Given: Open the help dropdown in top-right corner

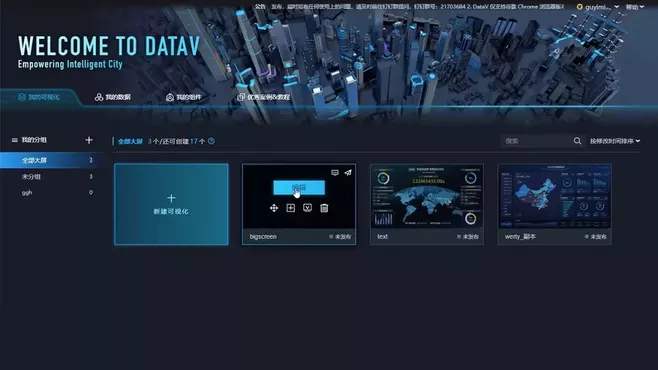Looking at the screenshot, I should point(634,7).
